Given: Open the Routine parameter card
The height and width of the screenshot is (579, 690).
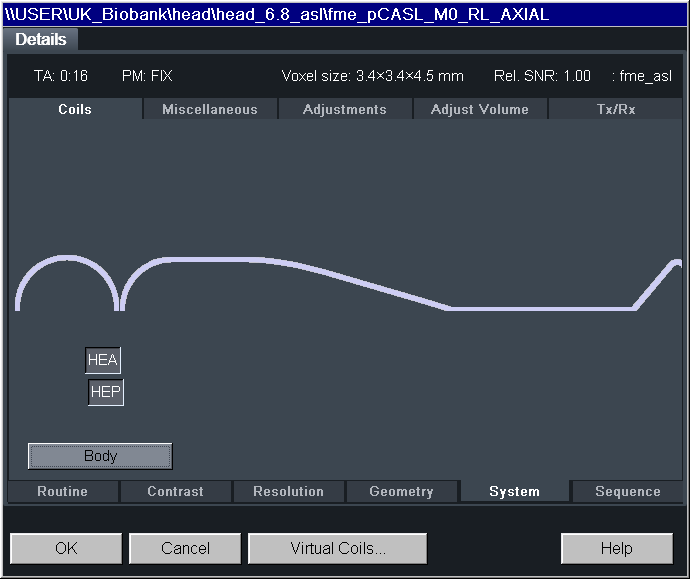Looking at the screenshot, I should pyautogui.click(x=63, y=491).
